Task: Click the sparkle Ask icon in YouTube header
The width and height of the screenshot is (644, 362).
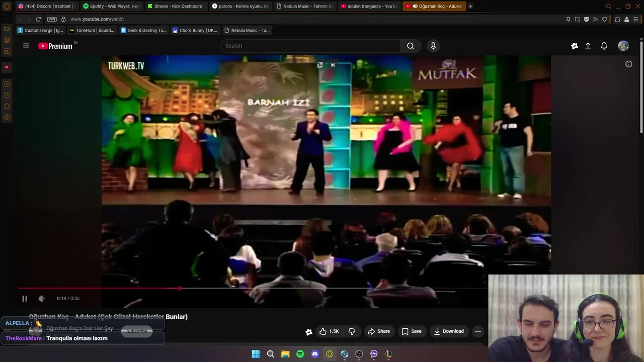Action: [x=575, y=46]
